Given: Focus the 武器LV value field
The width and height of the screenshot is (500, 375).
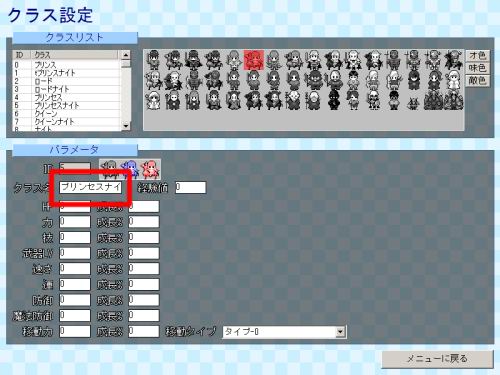Looking at the screenshot, I should (75, 253).
